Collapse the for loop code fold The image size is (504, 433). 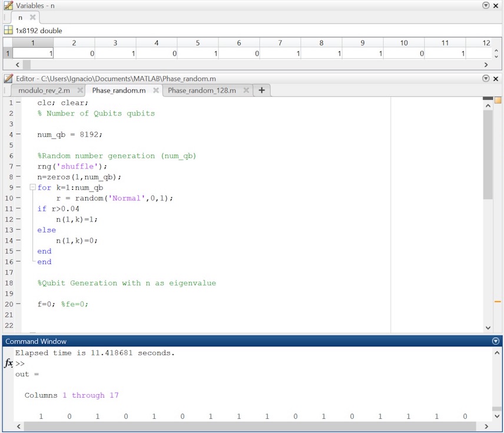pos(32,187)
